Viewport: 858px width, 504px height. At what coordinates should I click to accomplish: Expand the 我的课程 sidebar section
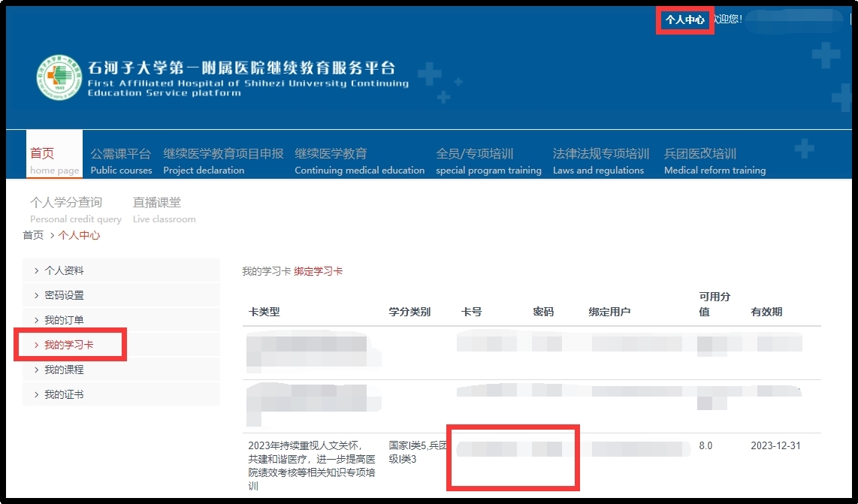click(66, 369)
